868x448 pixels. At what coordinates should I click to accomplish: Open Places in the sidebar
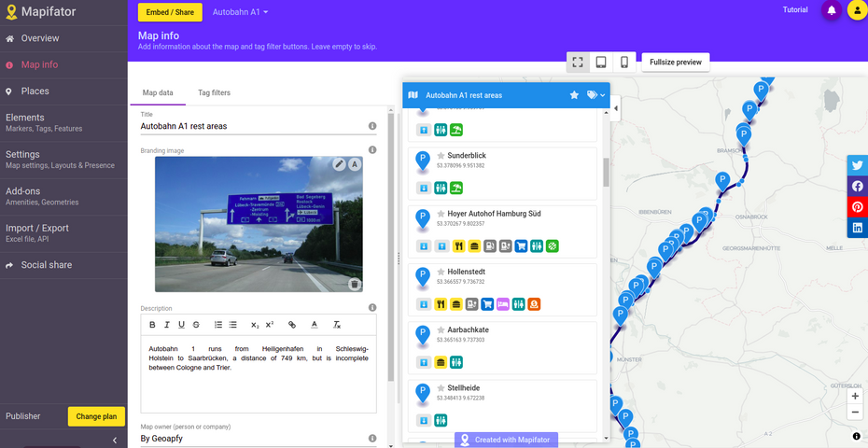pos(35,91)
